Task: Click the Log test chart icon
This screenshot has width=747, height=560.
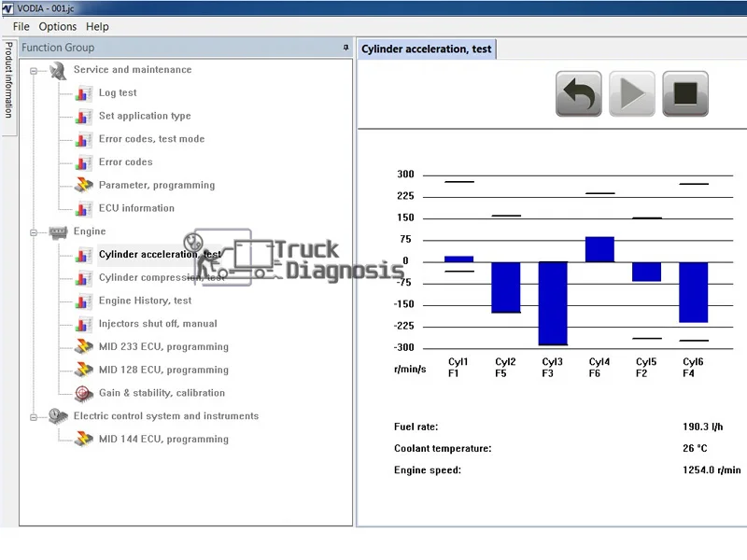Action: click(83, 93)
